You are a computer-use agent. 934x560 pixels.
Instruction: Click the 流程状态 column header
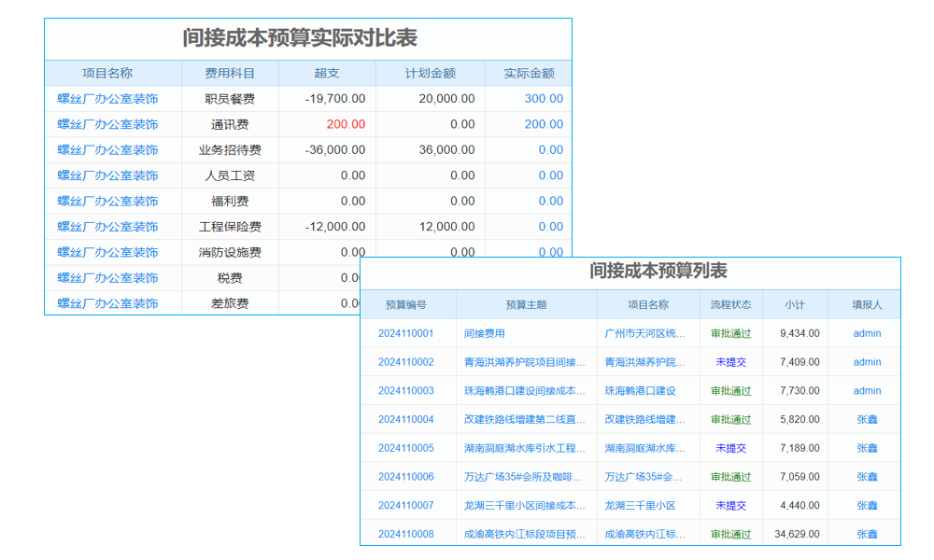point(729,303)
